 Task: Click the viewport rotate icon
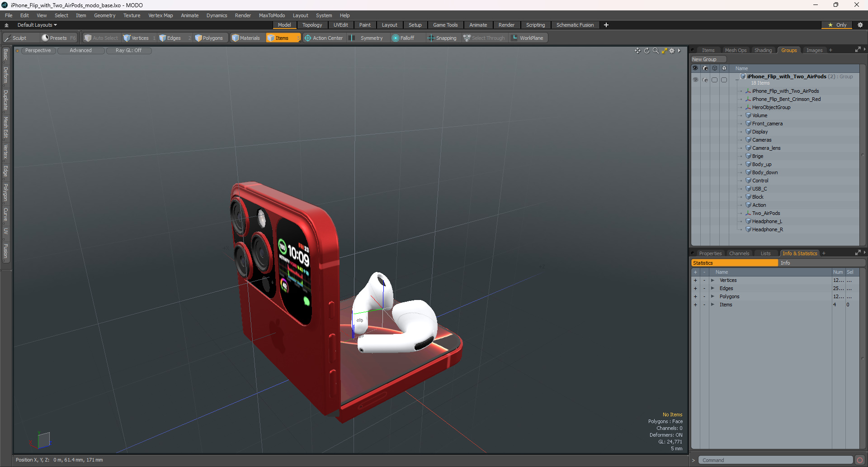tap(647, 51)
